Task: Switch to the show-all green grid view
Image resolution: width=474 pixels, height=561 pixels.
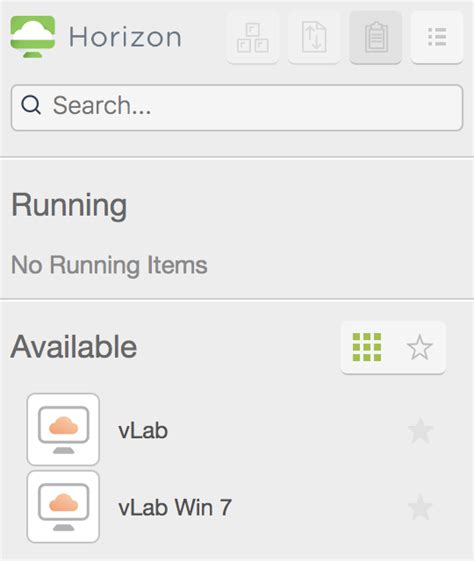Action: (x=367, y=347)
